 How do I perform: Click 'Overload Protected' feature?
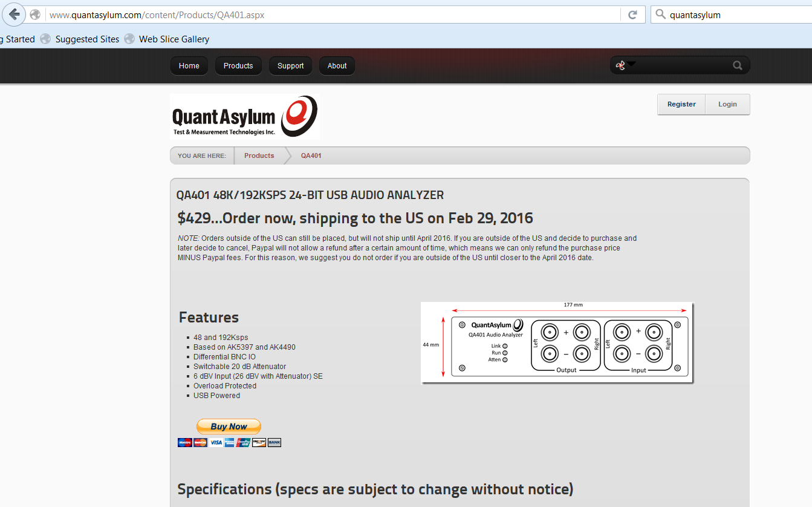click(225, 386)
